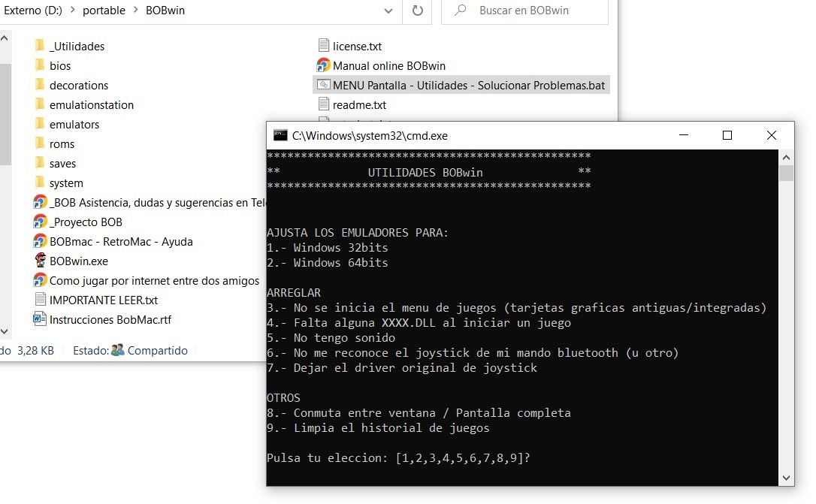Click search magnifier icon in Buscar en BOBwin
The image size is (816, 504).
pos(461,10)
